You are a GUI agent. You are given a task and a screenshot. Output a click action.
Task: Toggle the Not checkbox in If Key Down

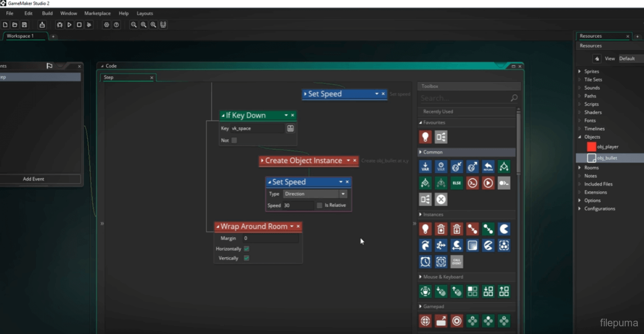coord(234,140)
